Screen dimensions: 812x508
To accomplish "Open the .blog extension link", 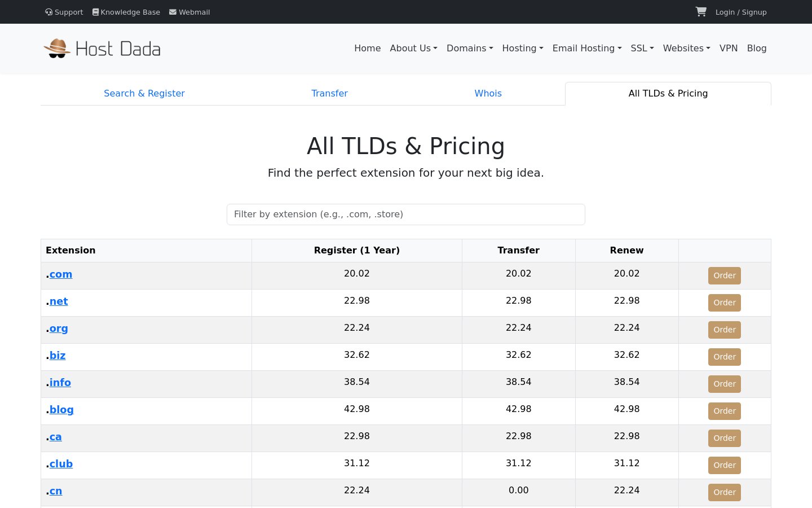I will (61, 410).
